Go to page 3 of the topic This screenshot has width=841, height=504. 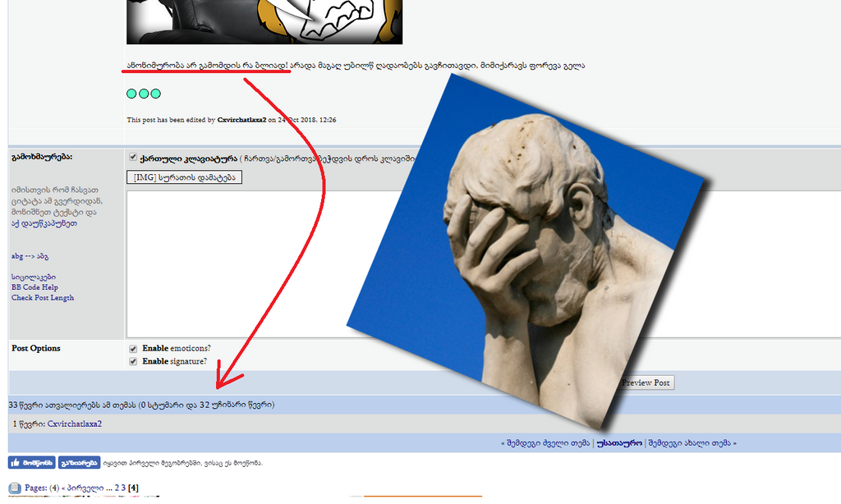tap(123, 488)
